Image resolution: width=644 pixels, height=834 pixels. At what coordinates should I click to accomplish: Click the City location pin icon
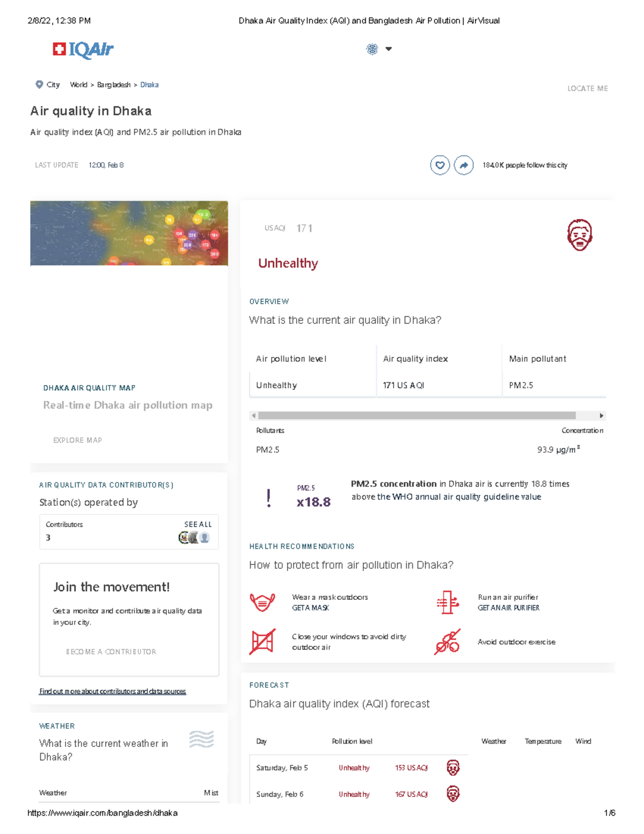point(39,84)
